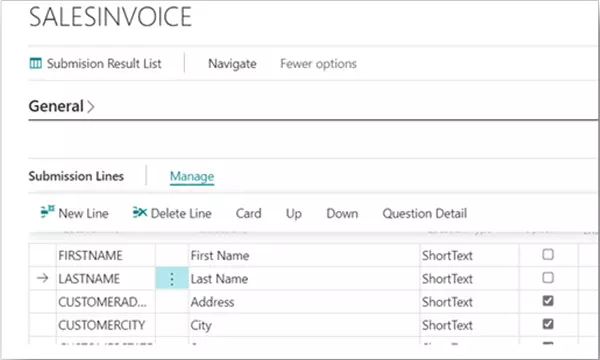The image size is (600, 360).
Task: Click the First Name description cell
Action: point(304,255)
